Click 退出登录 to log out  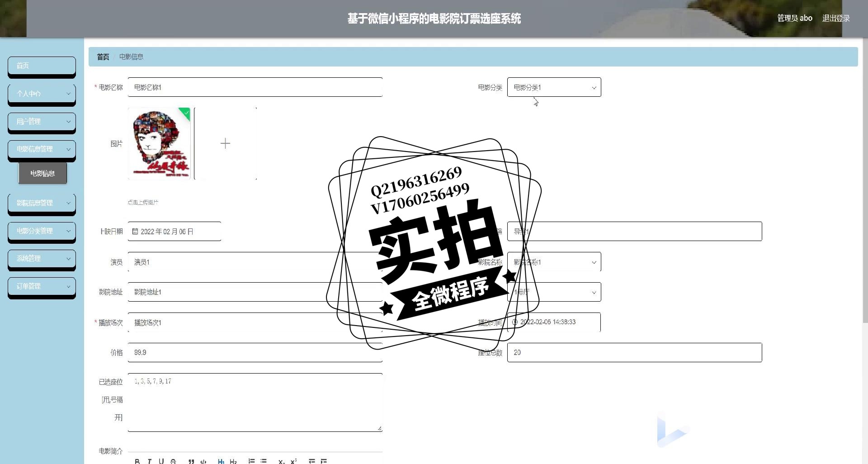tap(836, 18)
